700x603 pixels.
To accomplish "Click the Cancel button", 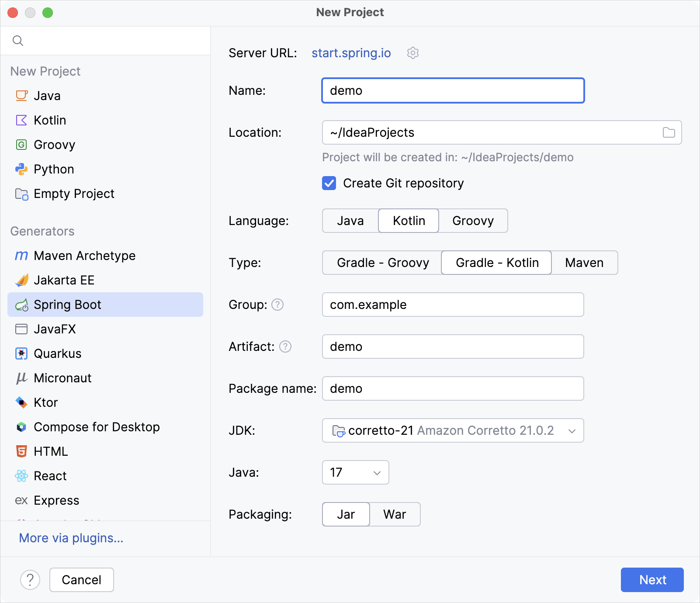I will tap(82, 580).
